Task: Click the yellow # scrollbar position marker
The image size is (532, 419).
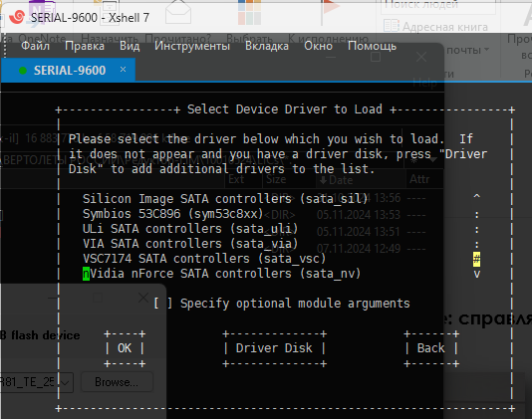Action: (x=476, y=260)
